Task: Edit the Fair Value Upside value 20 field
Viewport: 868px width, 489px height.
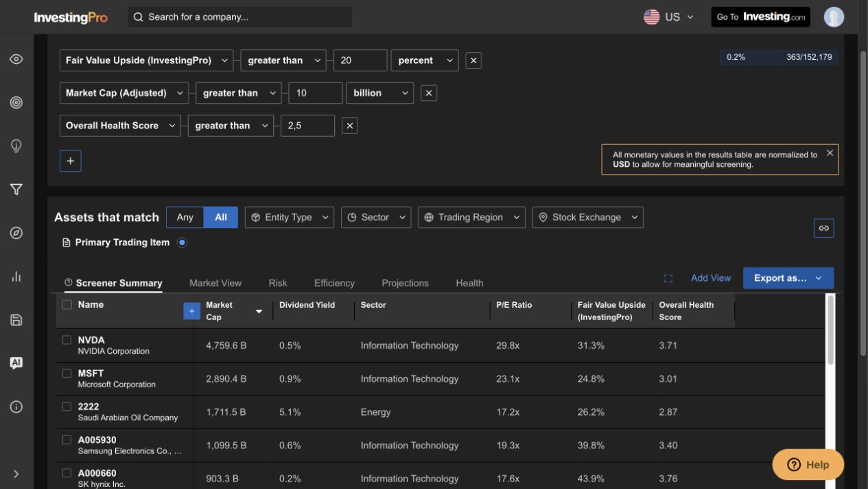Action: pyautogui.click(x=360, y=60)
